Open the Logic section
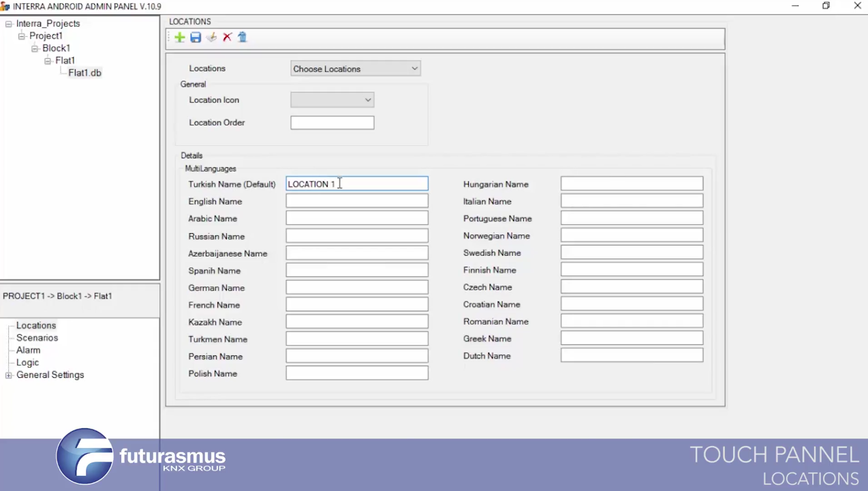868x491 pixels. (x=27, y=363)
